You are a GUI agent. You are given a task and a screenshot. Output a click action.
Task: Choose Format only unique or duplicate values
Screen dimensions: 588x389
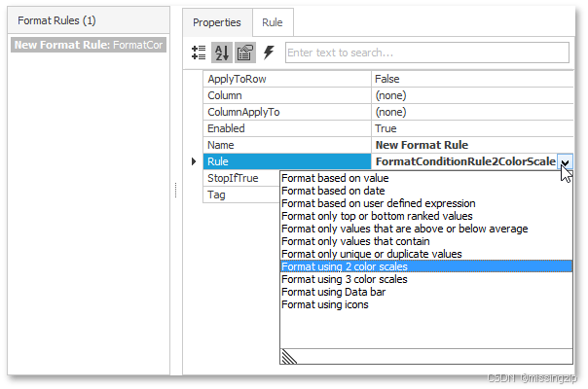[x=426, y=254]
